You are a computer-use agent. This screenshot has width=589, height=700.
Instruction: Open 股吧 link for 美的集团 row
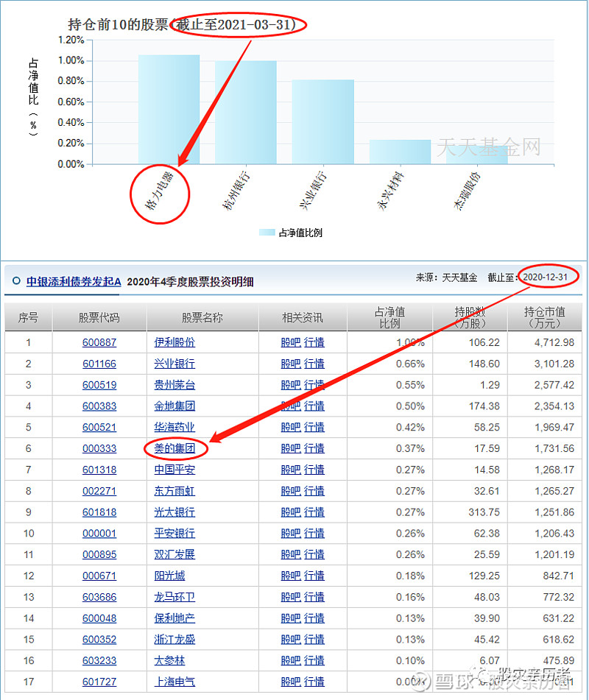[x=291, y=448]
